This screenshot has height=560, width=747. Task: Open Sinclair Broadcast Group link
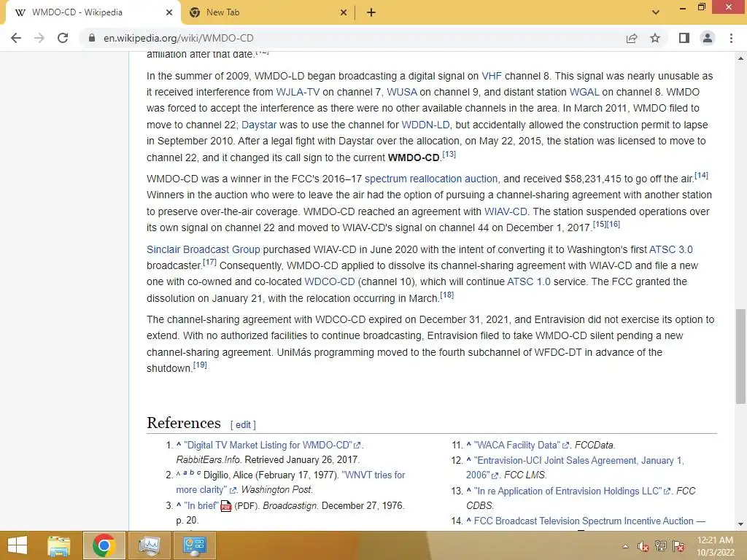click(204, 249)
